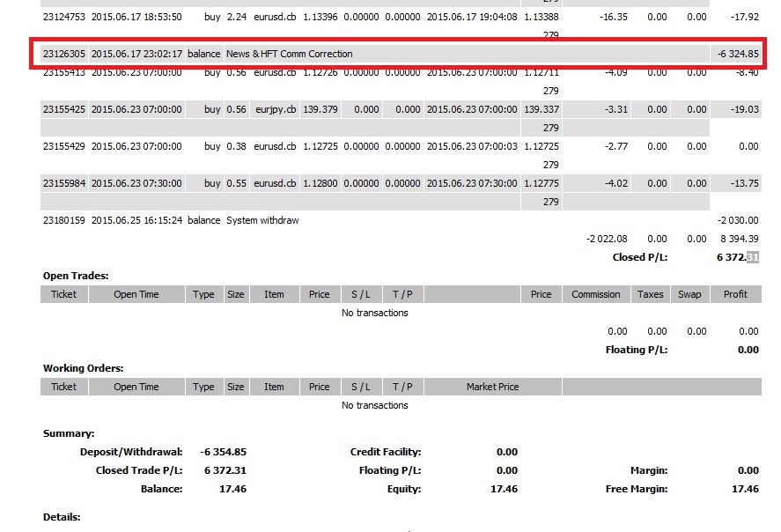Click ticket number 23126305 in highlighted row

click(63, 54)
